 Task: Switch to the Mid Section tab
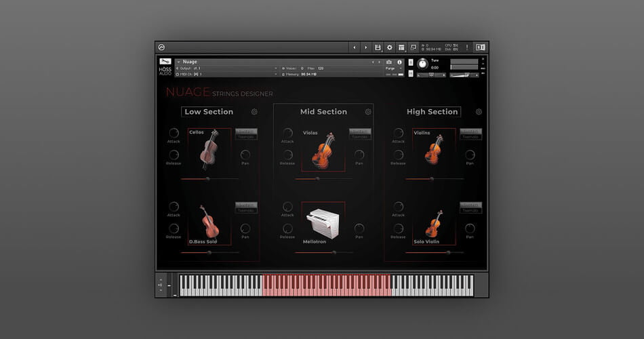[323, 112]
